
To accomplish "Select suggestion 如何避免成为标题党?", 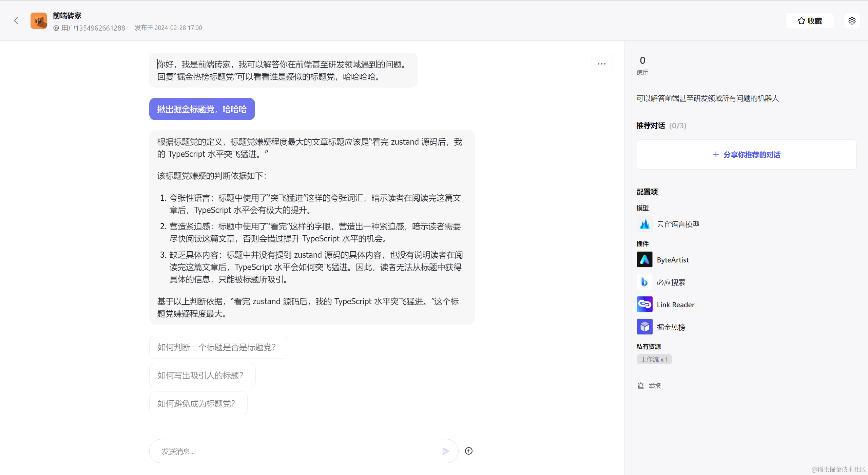I will click(x=198, y=403).
